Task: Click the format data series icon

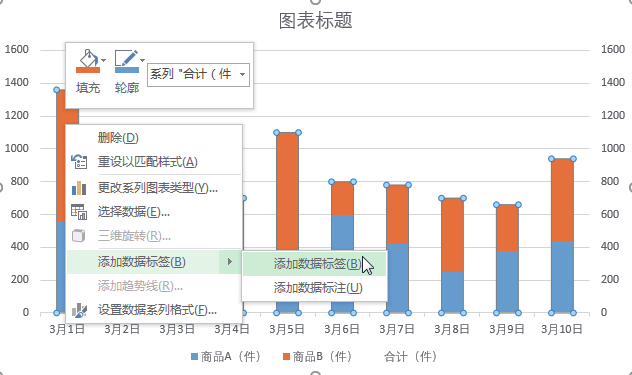Action: click(x=79, y=310)
